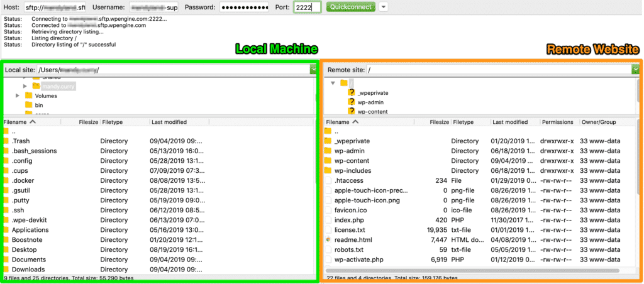The image size is (644, 284).
Task: Sort remote files by Permissions column
Action: coord(557,122)
